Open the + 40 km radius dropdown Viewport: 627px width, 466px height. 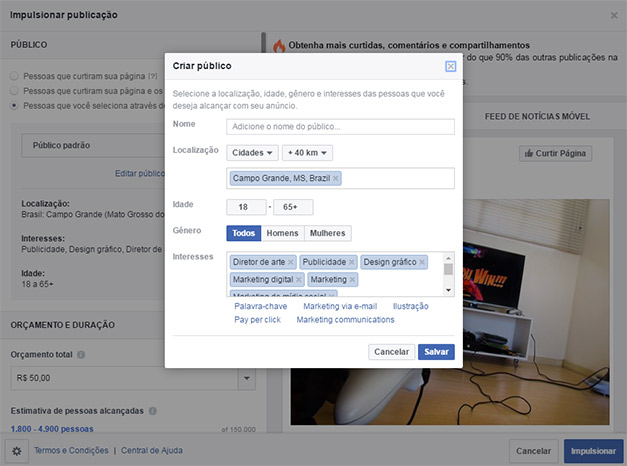coord(307,153)
